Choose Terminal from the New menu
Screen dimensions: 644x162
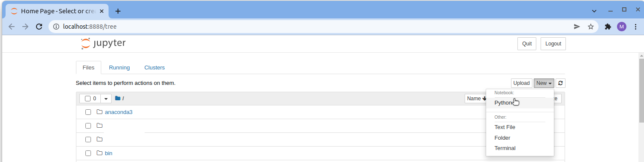[505, 148]
